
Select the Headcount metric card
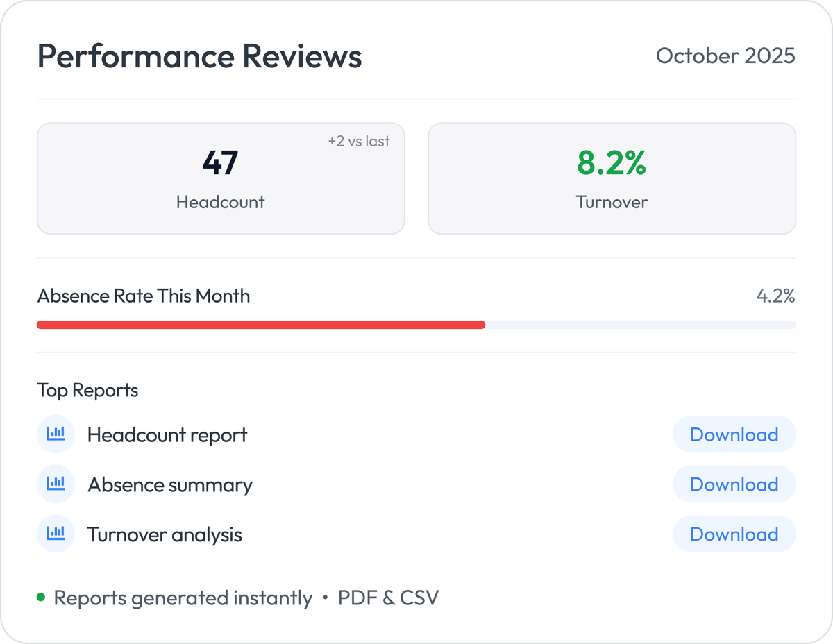pyautogui.click(x=221, y=178)
